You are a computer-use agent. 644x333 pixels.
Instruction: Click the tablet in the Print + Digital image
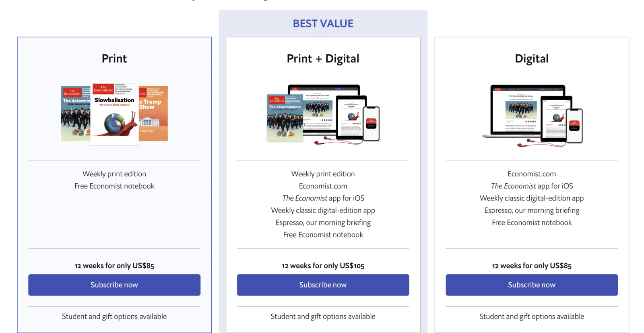pyautogui.click(x=351, y=118)
